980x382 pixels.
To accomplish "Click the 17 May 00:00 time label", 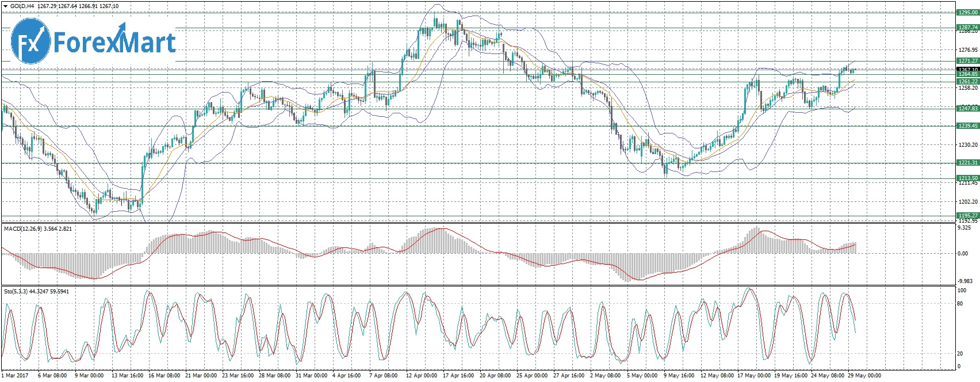I will tap(753, 376).
